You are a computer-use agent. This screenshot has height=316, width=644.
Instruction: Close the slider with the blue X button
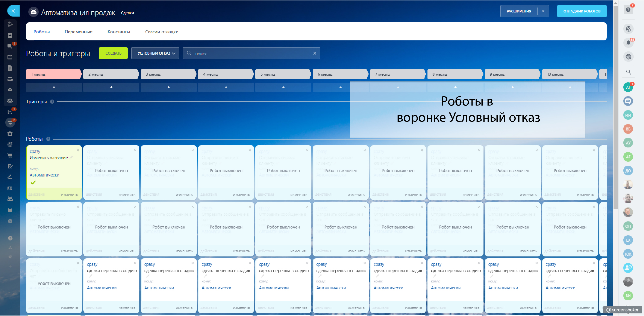pyautogui.click(x=13, y=11)
